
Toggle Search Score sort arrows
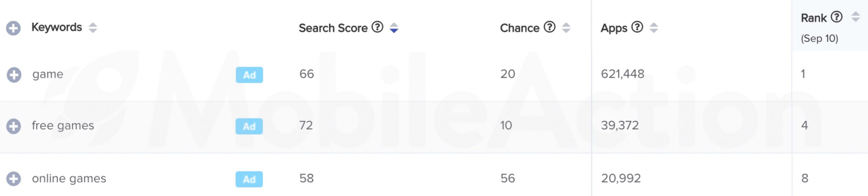394,27
